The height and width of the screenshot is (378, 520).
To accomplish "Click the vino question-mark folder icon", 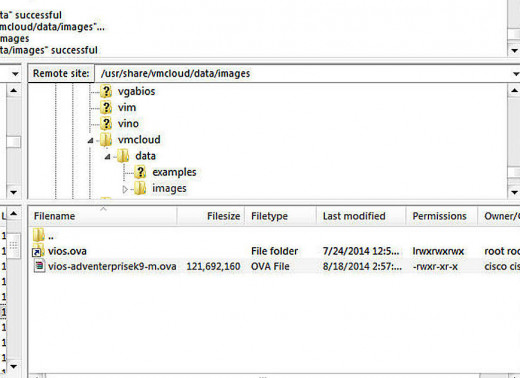I will [106, 124].
